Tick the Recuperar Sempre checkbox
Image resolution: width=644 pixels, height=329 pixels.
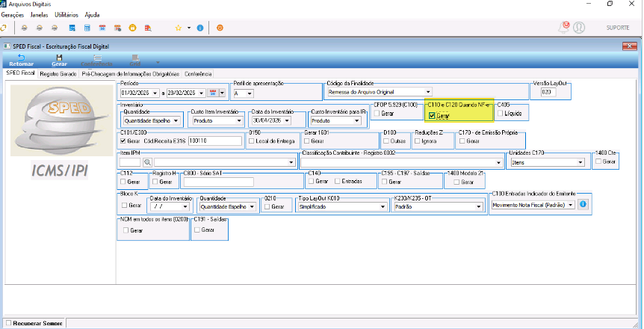tap(9, 323)
